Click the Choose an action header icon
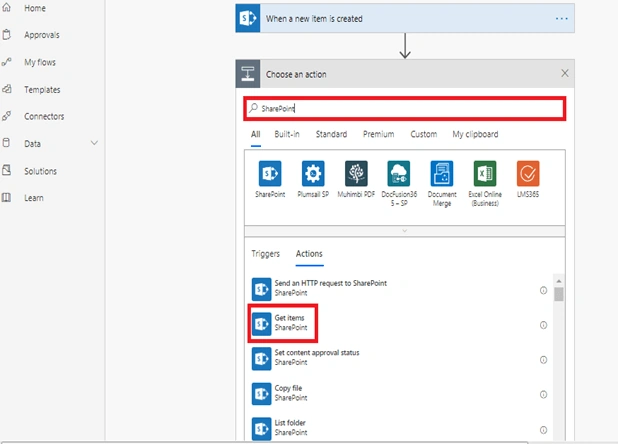 pos(248,74)
